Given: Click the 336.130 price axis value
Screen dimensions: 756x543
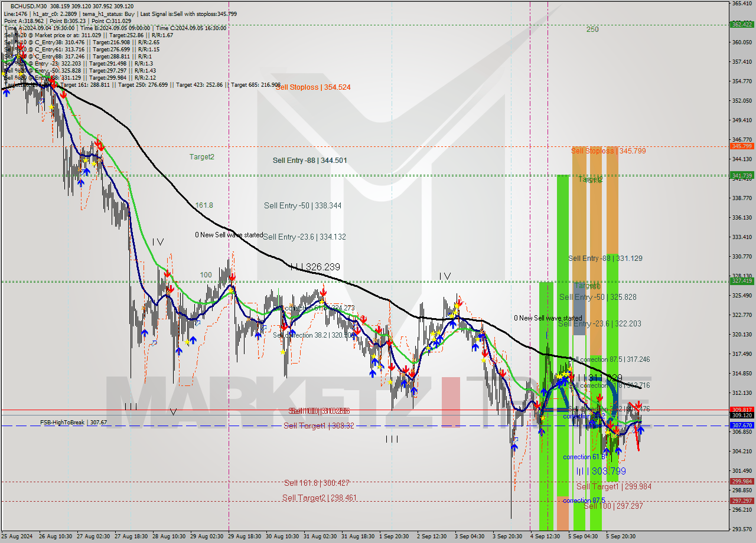Looking at the screenshot, I should (742, 218).
